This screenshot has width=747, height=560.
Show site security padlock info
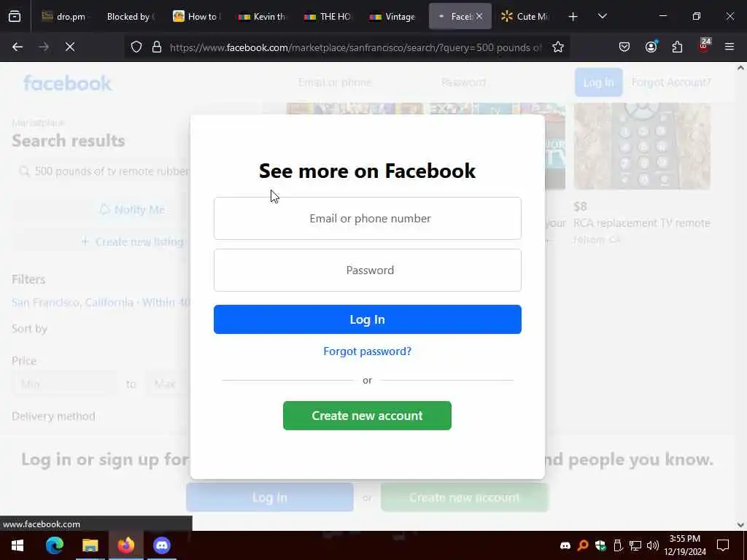click(x=157, y=47)
